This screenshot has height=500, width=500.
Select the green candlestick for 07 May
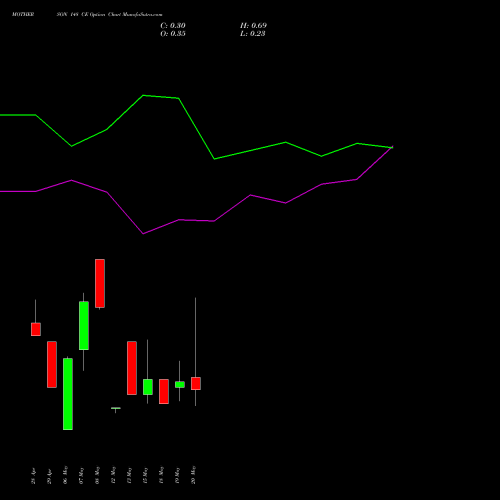coord(84,326)
